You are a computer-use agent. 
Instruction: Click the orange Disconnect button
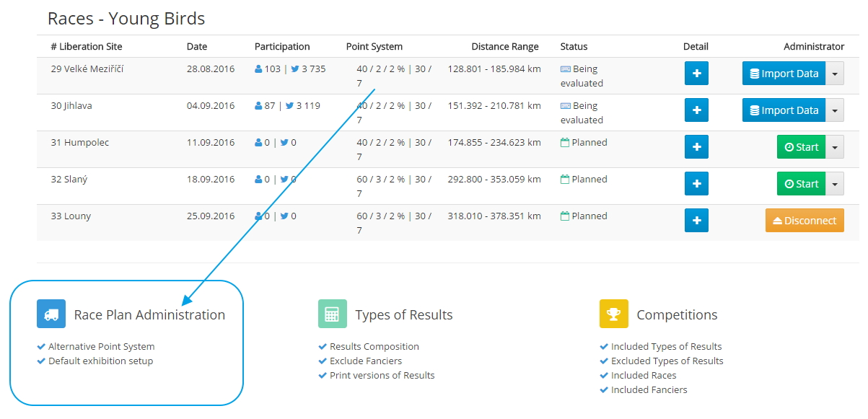(805, 221)
